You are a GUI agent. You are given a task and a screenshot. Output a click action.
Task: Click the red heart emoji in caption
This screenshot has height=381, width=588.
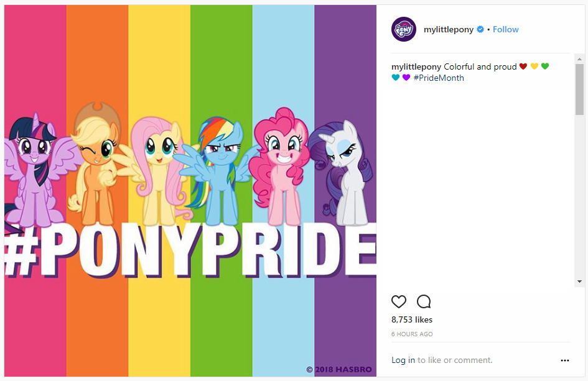coord(523,67)
